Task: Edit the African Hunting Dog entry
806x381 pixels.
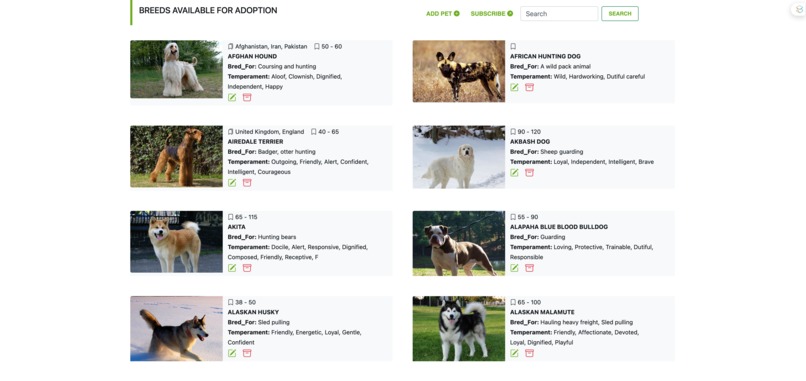Action: click(x=514, y=87)
